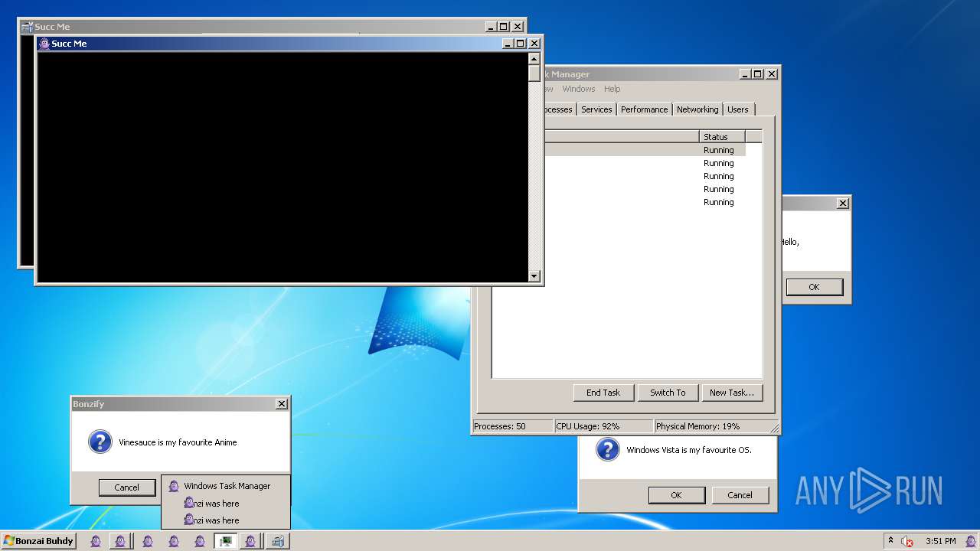Close the Task Manager window

(772, 74)
